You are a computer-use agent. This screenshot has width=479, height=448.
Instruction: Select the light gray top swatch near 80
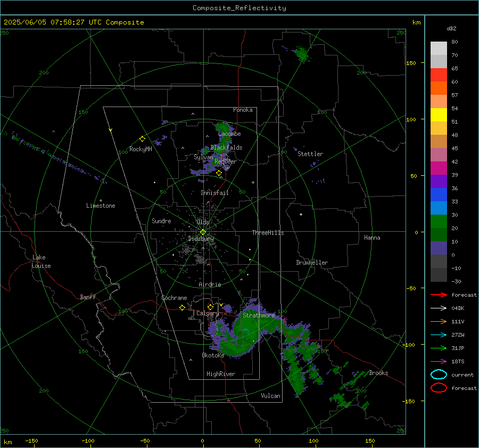coord(439,48)
